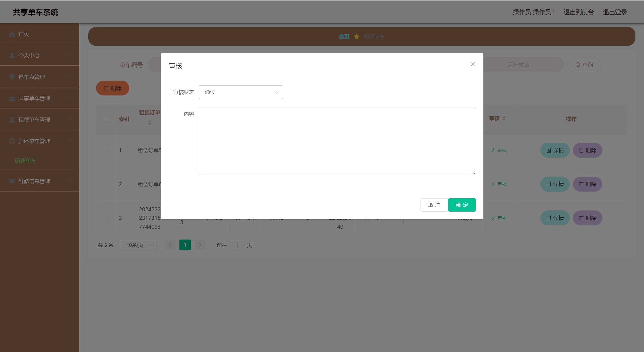This screenshot has height=352, width=644.
Task: Click inside the 内容 text area
Action: pos(337,141)
